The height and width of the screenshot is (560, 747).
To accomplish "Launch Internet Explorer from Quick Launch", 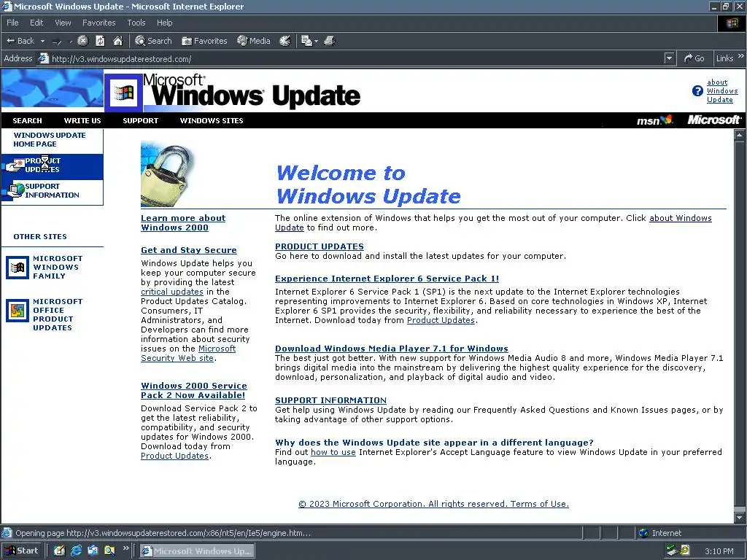I will tap(76, 551).
